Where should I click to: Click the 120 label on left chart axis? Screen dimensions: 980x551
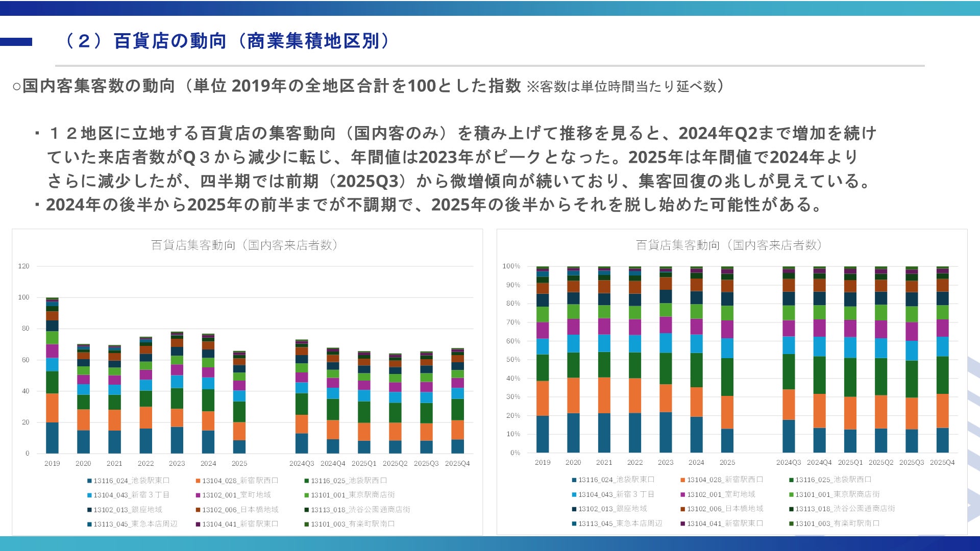pyautogui.click(x=23, y=266)
